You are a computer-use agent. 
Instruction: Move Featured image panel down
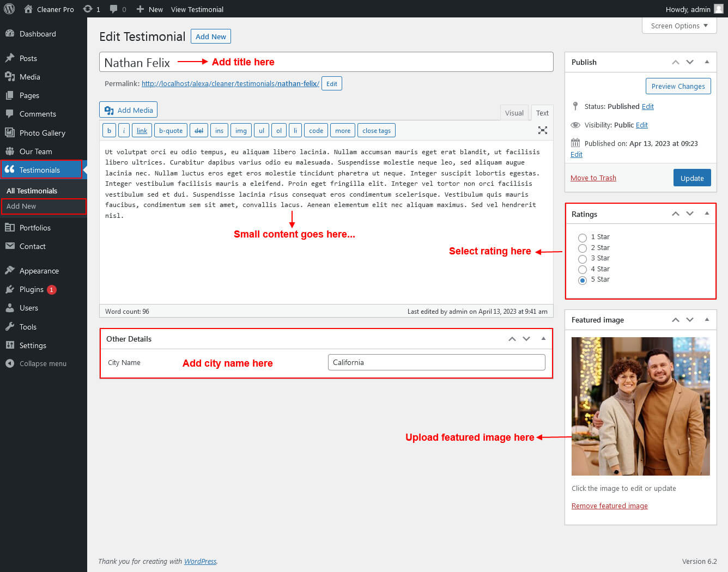pos(690,320)
